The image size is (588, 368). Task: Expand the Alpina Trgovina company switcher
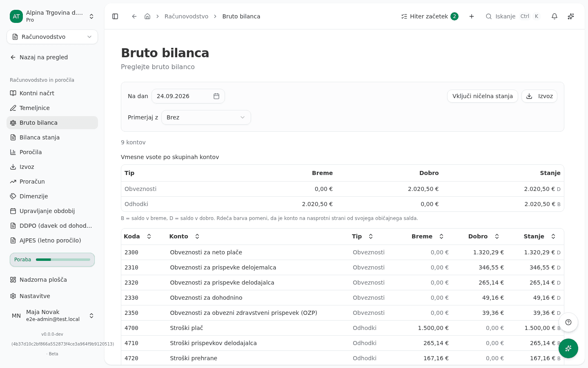point(52,16)
